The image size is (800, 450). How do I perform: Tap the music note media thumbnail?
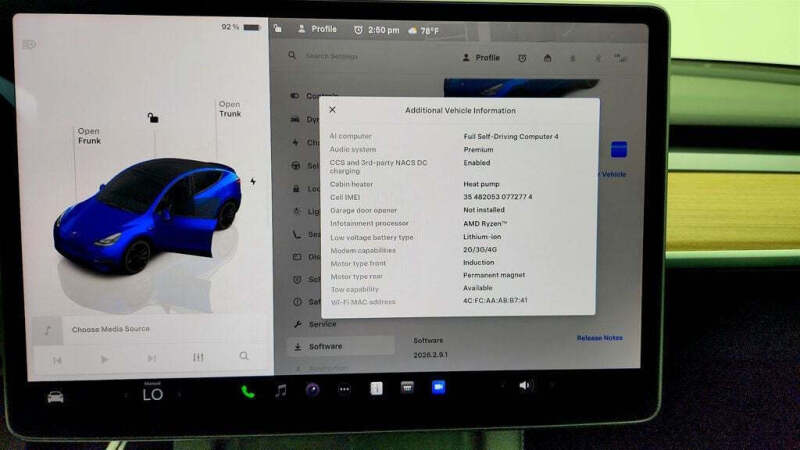pos(47,331)
